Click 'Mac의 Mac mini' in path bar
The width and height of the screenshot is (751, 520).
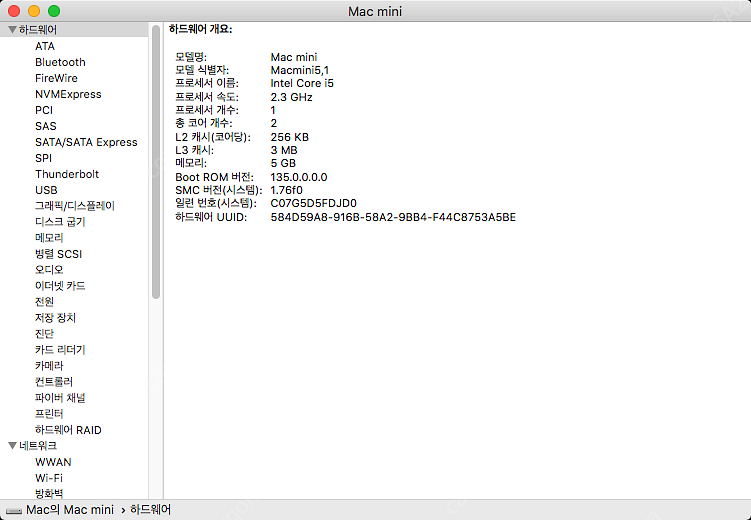(x=69, y=511)
